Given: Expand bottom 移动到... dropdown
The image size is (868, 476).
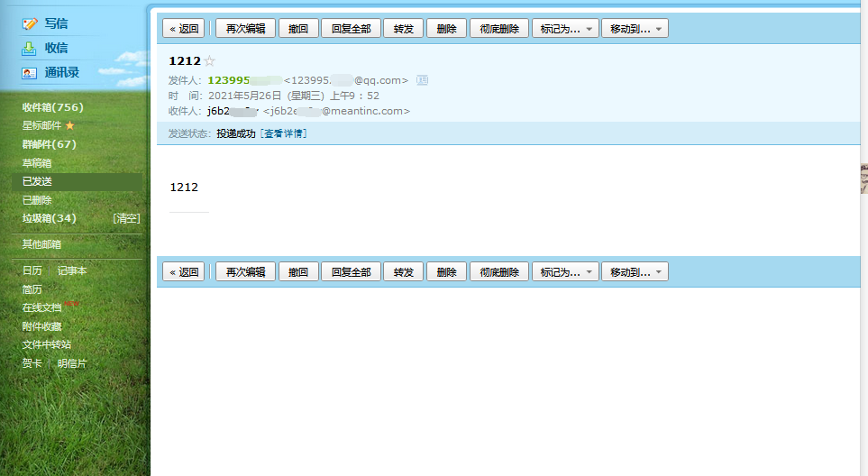Looking at the screenshot, I should (x=635, y=271).
